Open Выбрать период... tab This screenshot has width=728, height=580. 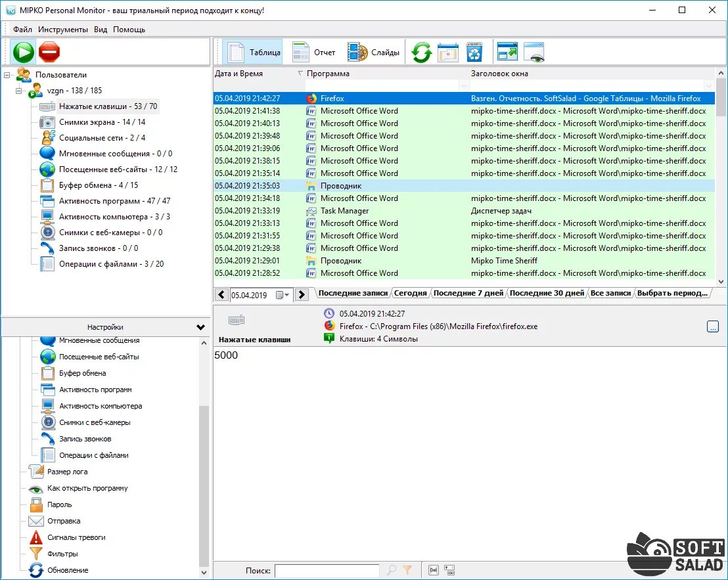point(671,293)
